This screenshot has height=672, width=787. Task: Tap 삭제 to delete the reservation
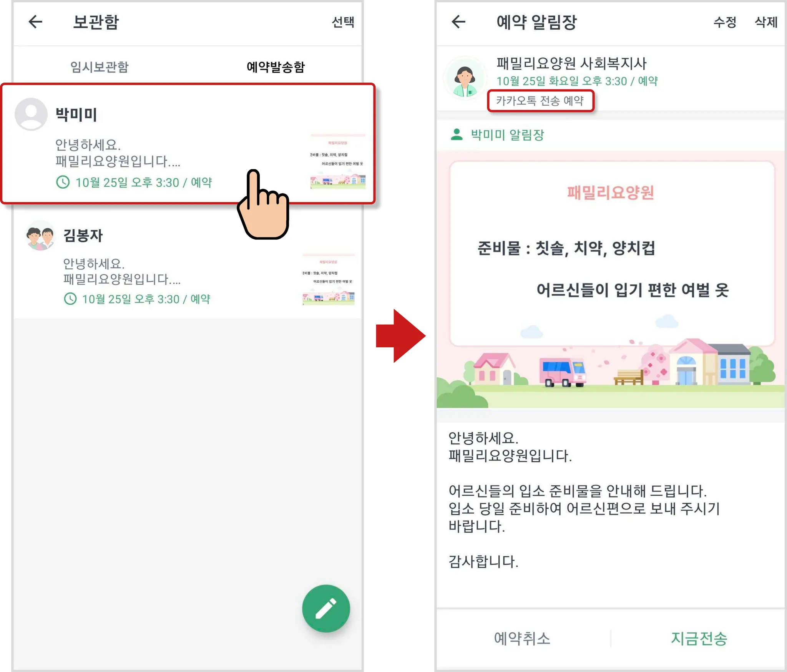(766, 22)
